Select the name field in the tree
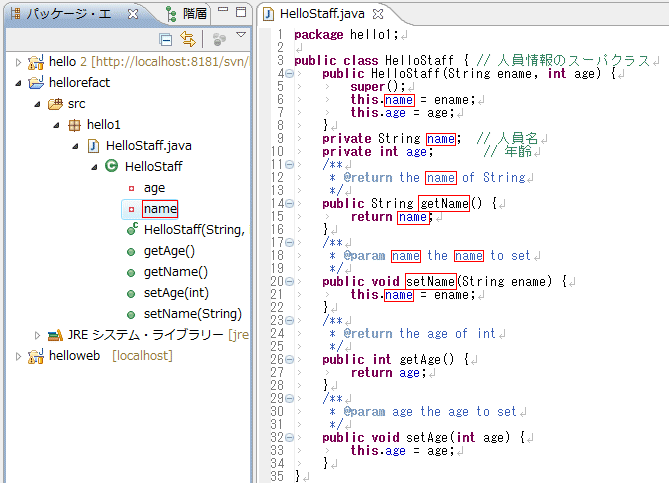This screenshot has width=669, height=483. [160, 209]
